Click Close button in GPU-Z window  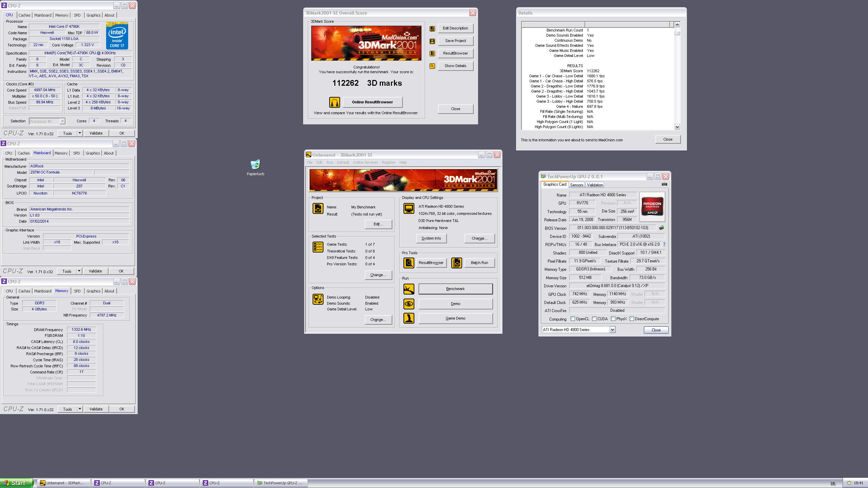point(656,330)
